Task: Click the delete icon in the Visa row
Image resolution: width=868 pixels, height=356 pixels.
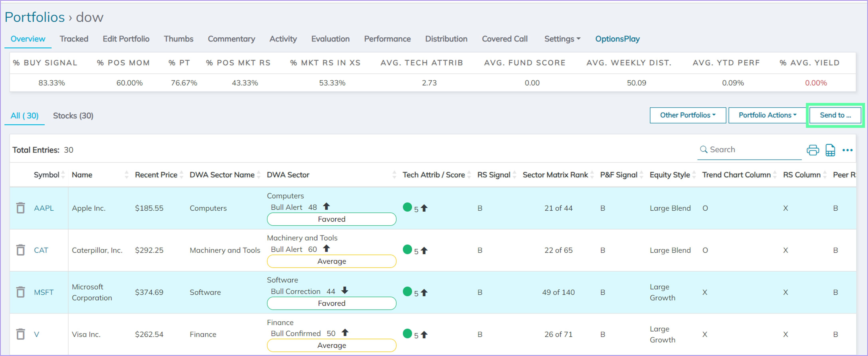Action: [x=21, y=334]
